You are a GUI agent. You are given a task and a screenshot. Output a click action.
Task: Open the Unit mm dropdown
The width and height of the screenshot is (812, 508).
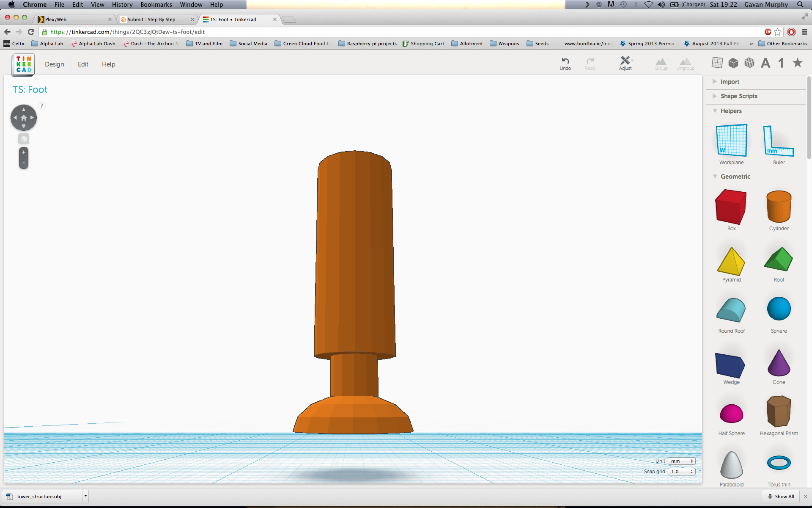682,461
